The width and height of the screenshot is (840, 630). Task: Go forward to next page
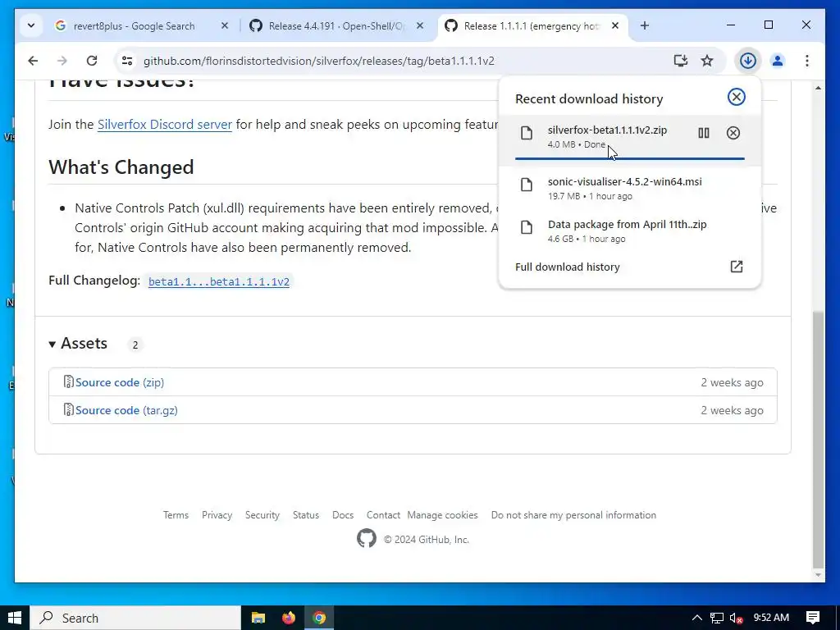[62, 61]
